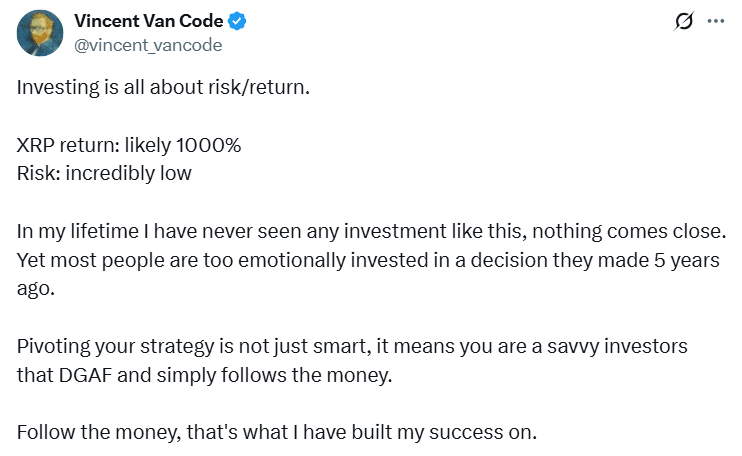Click the blue verified checkmark badge
742x456 pixels.
pos(240,21)
